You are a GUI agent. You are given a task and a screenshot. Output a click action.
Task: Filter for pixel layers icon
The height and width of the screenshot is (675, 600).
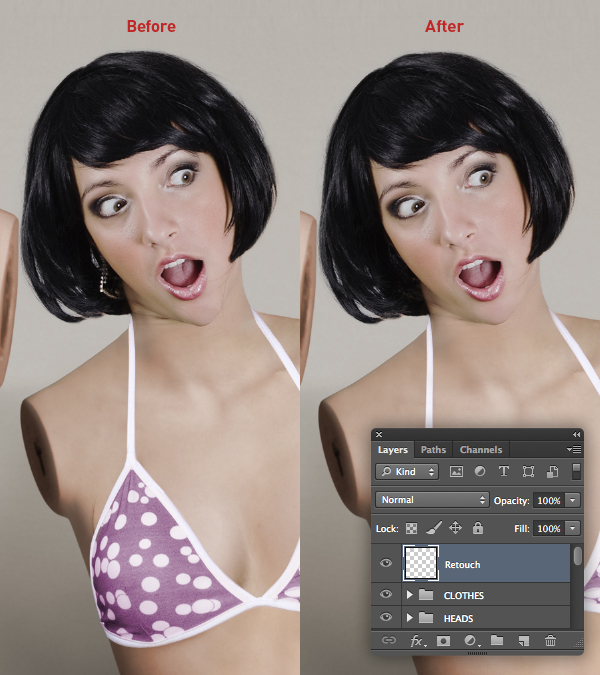[x=456, y=472]
